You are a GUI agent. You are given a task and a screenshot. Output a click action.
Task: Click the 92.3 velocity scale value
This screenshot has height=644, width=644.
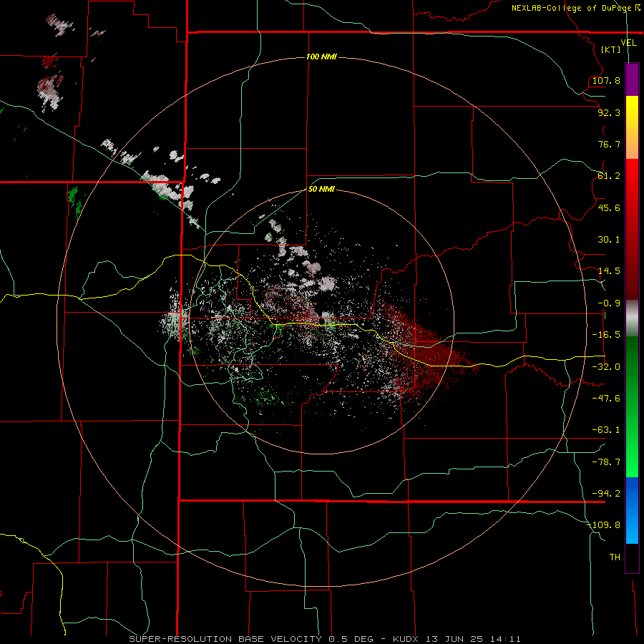(x=609, y=112)
